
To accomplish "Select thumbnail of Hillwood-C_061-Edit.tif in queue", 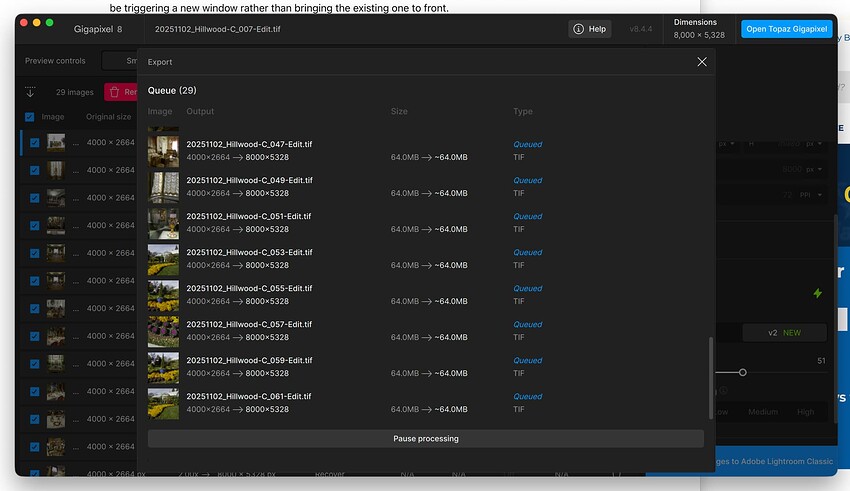I will 163,404.
